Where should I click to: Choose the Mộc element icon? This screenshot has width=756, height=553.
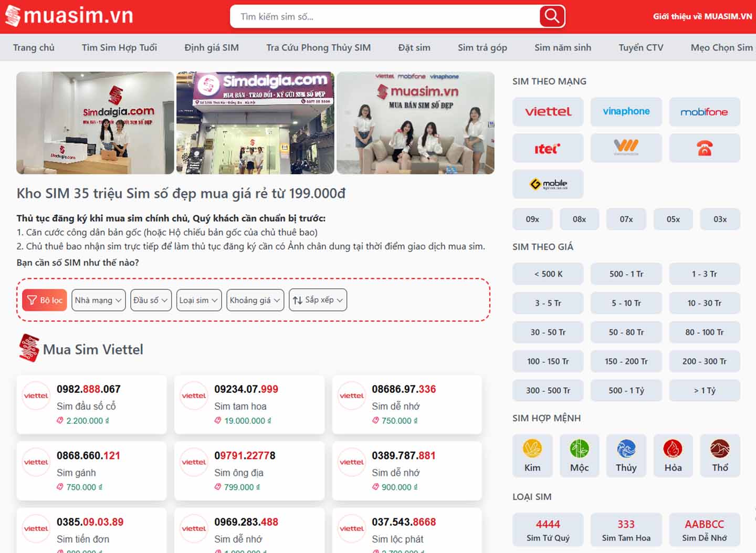[579, 448]
